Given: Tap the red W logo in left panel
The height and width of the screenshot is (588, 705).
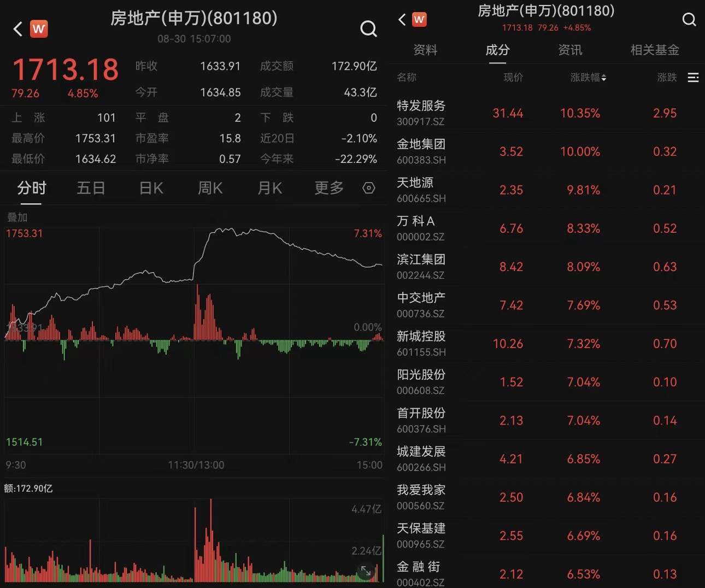Looking at the screenshot, I should coord(39,29).
